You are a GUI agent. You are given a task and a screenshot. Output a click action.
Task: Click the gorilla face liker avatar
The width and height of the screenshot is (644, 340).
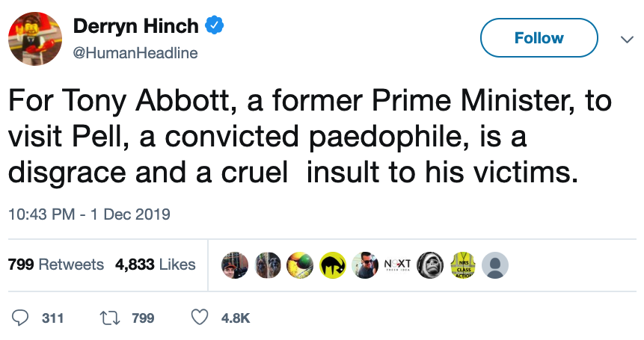[430, 265]
